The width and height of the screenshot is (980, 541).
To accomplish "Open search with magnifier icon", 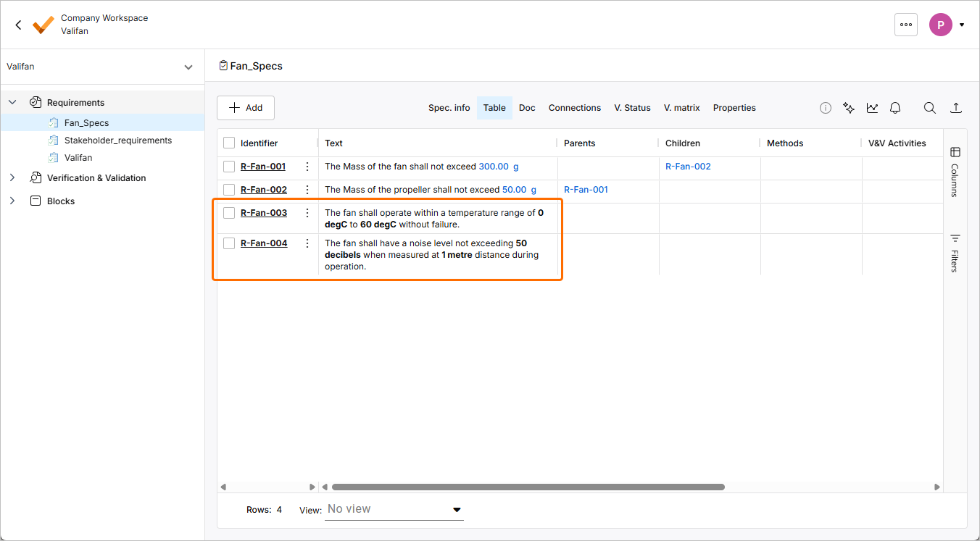I will click(x=929, y=108).
